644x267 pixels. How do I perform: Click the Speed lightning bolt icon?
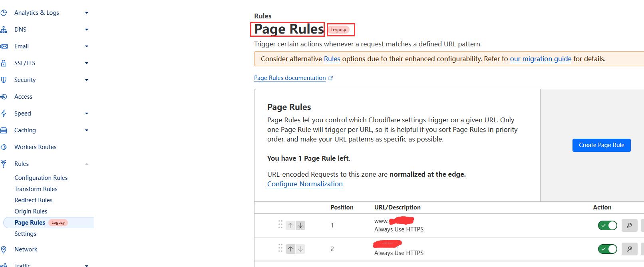pyautogui.click(x=4, y=114)
